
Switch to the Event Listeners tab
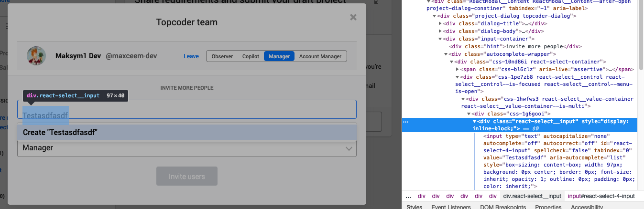coord(451,207)
